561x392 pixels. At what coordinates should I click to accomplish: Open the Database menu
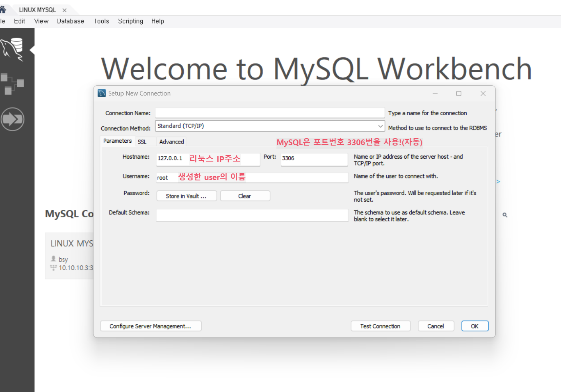[71, 21]
